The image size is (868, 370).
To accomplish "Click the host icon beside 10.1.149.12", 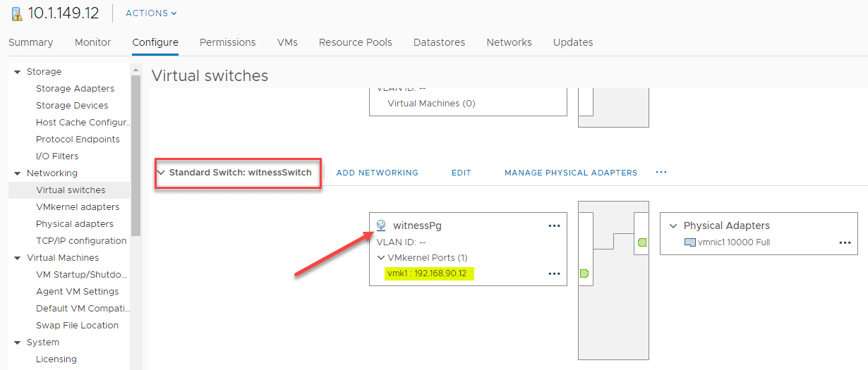I will [x=16, y=13].
